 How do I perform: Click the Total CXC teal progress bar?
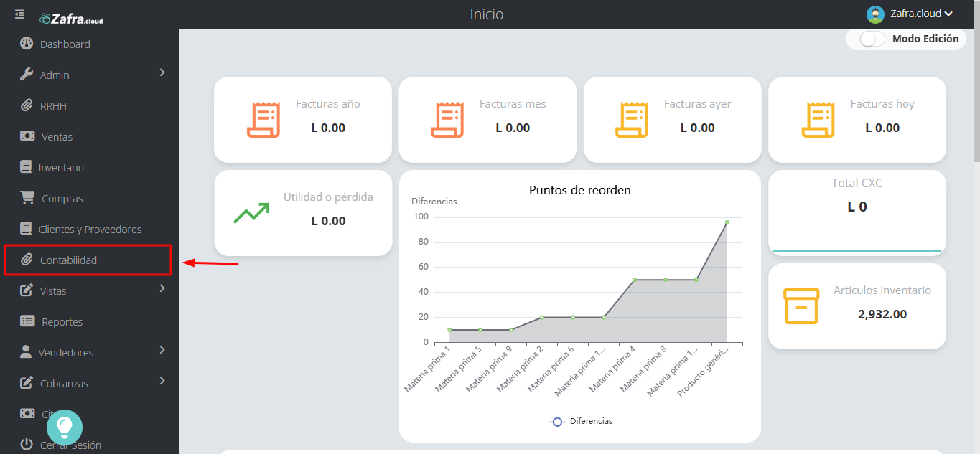pos(857,251)
